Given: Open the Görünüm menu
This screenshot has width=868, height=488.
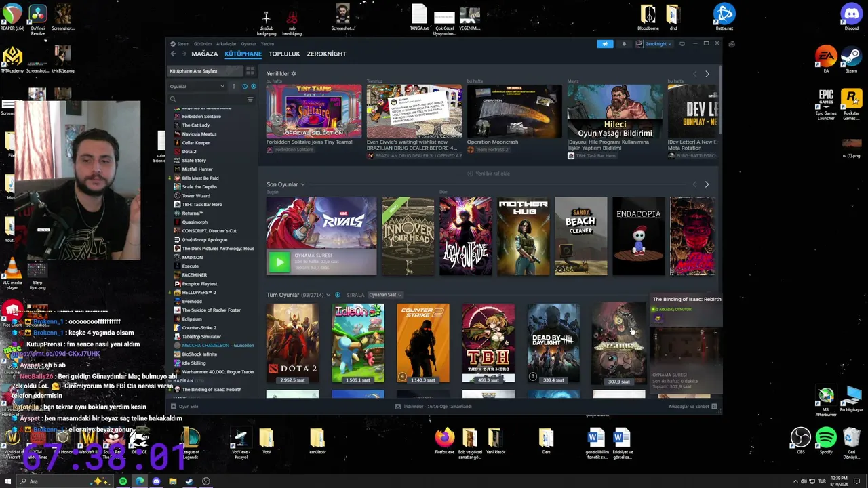Looking at the screenshot, I should pyautogui.click(x=203, y=44).
